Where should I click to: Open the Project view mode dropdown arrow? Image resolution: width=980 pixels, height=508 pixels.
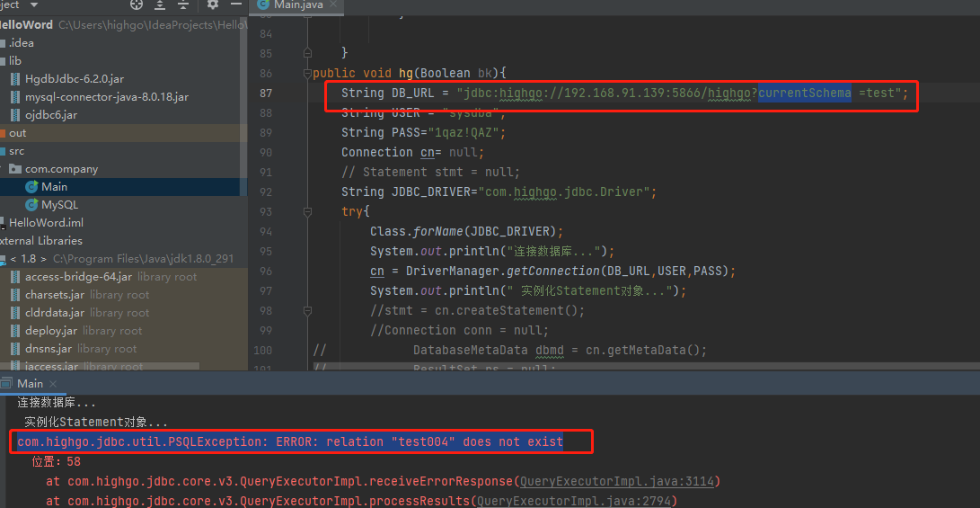pyautogui.click(x=34, y=5)
